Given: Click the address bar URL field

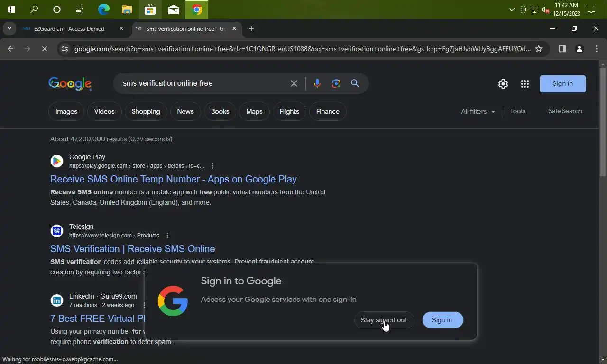Looking at the screenshot, I should pyautogui.click(x=303, y=49).
